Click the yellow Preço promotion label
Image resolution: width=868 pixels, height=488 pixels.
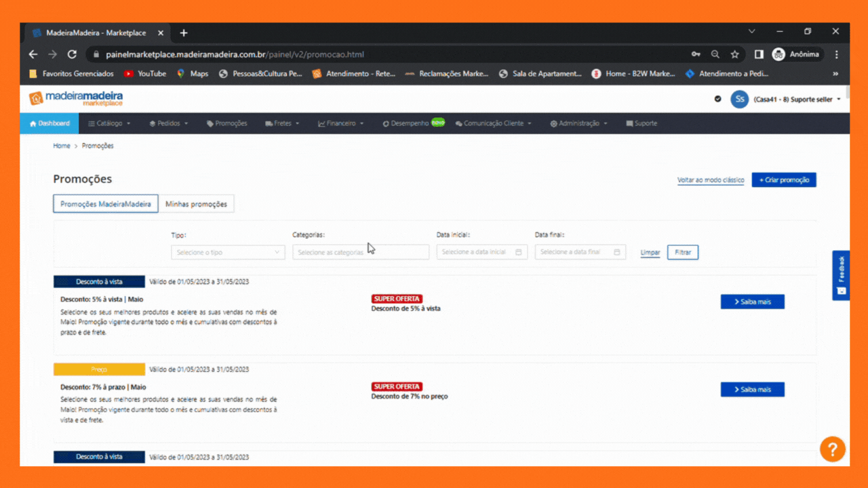[x=99, y=369]
